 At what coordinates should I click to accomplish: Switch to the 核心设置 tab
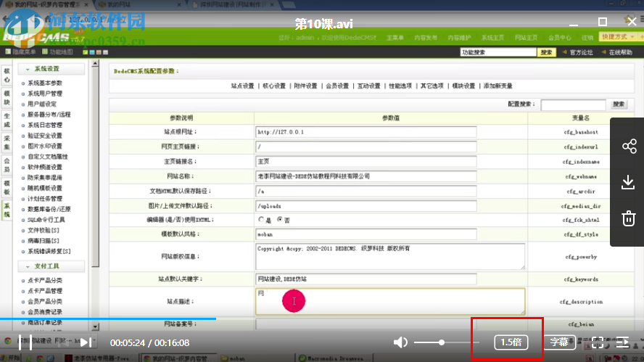(274, 86)
